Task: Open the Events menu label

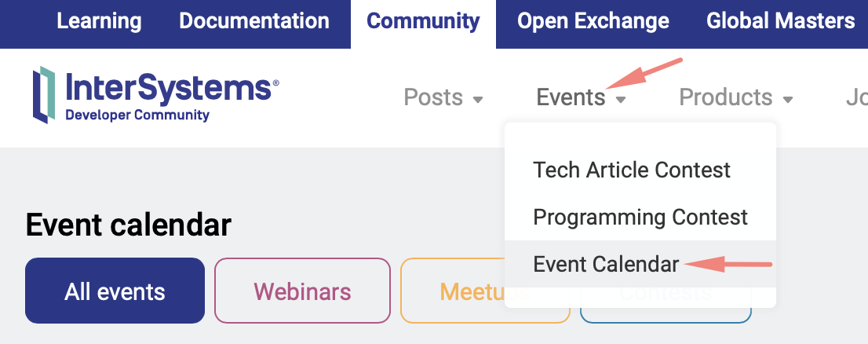Action: pos(571,97)
